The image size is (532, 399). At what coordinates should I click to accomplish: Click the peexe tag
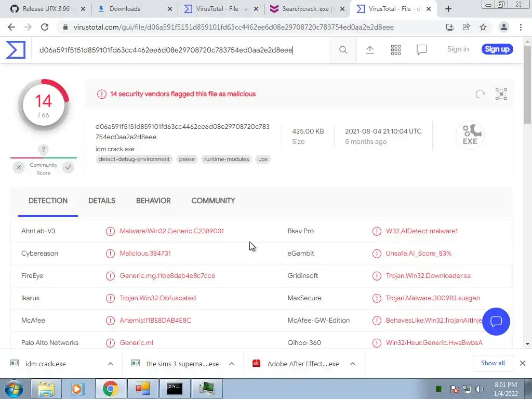(187, 159)
